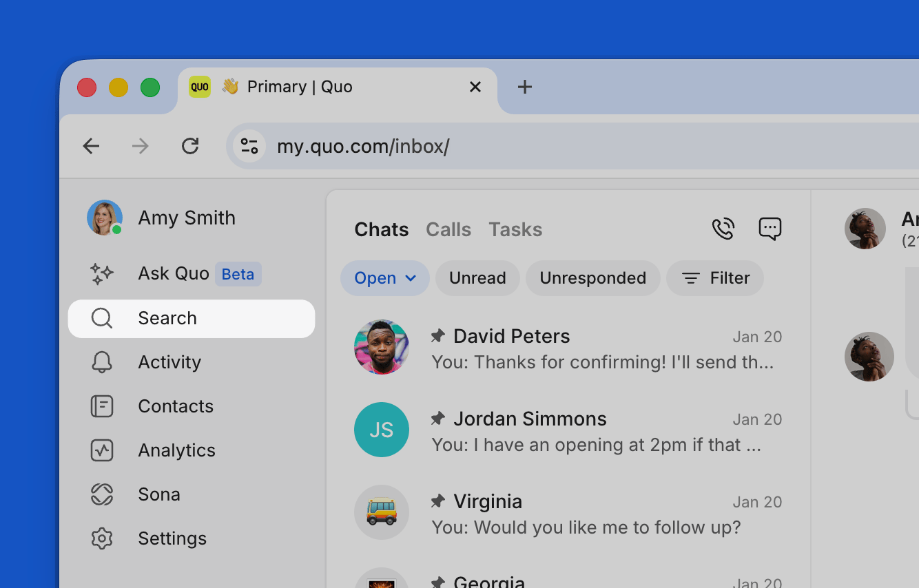919x588 pixels.
Task: Click the pin icon next to David Peters
Action: [437, 336]
